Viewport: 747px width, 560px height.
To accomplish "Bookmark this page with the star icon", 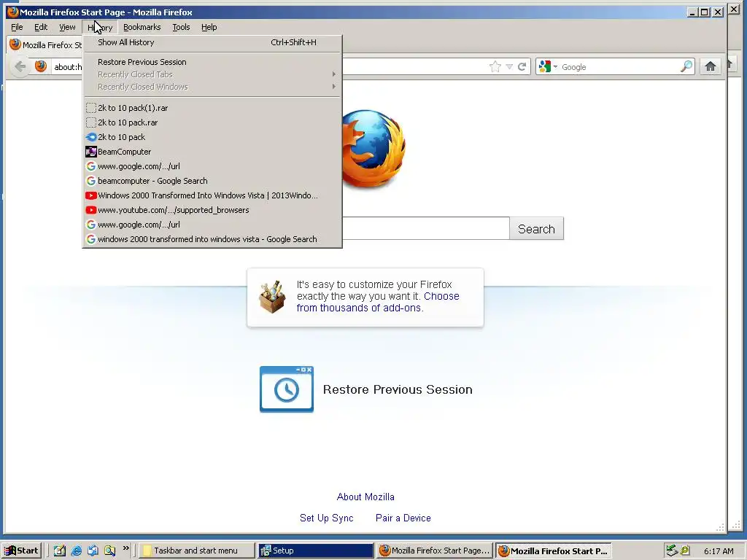I will pos(495,66).
